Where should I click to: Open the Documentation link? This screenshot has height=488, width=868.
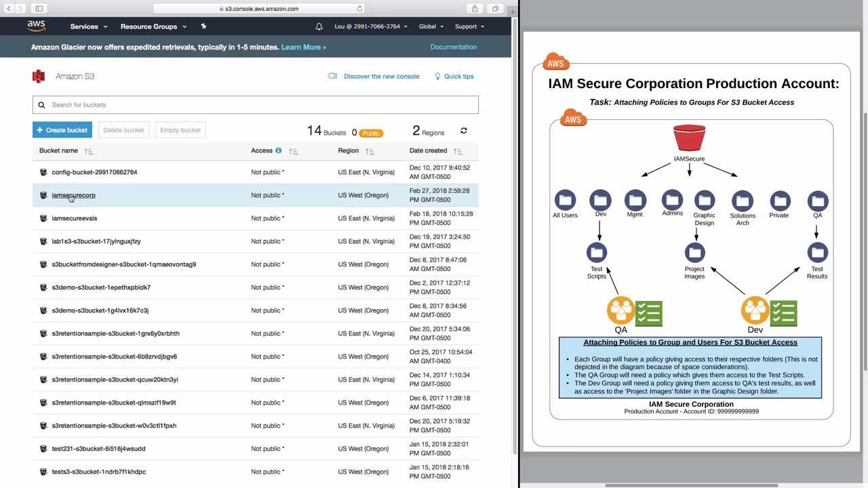454,47
